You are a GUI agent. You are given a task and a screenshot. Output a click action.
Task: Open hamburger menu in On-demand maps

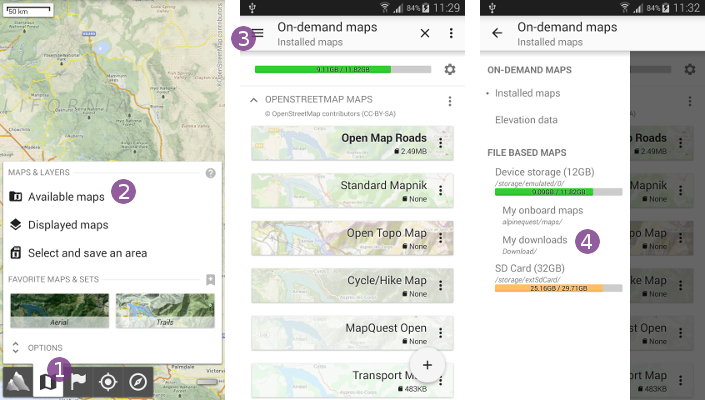(x=258, y=33)
